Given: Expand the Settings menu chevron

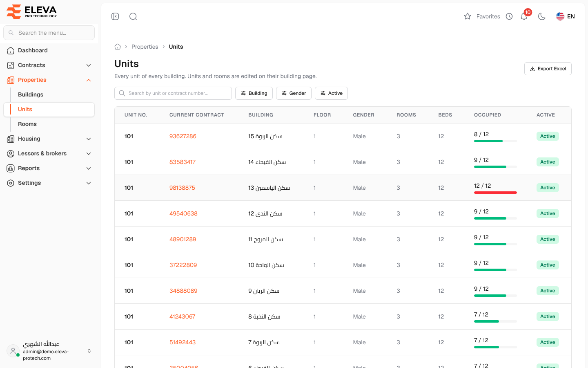Looking at the screenshot, I should [x=89, y=183].
